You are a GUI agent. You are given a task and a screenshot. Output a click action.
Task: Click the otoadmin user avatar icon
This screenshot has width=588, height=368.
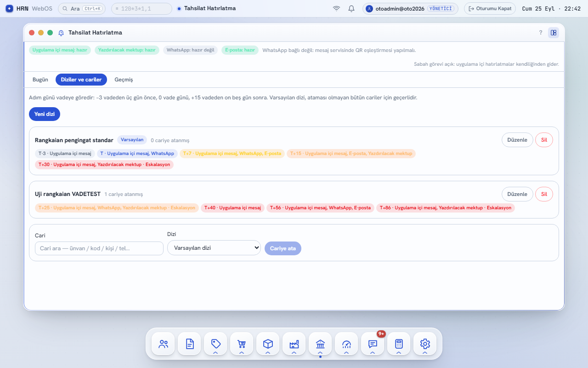click(x=369, y=9)
